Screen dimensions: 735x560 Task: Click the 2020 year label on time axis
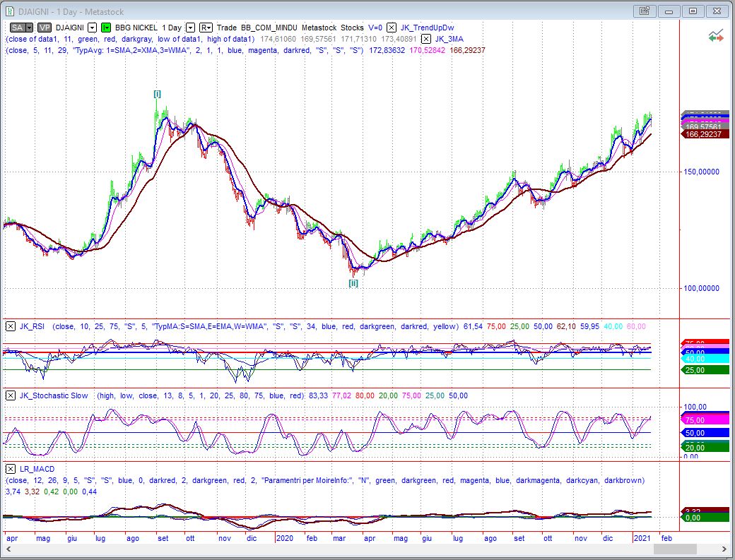[x=285, y=538]
